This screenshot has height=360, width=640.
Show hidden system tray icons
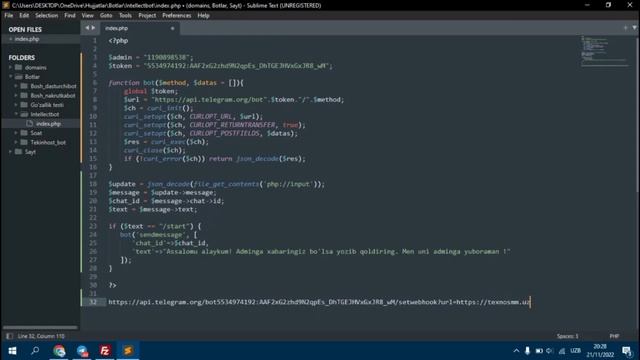click(x=516, y=351)
